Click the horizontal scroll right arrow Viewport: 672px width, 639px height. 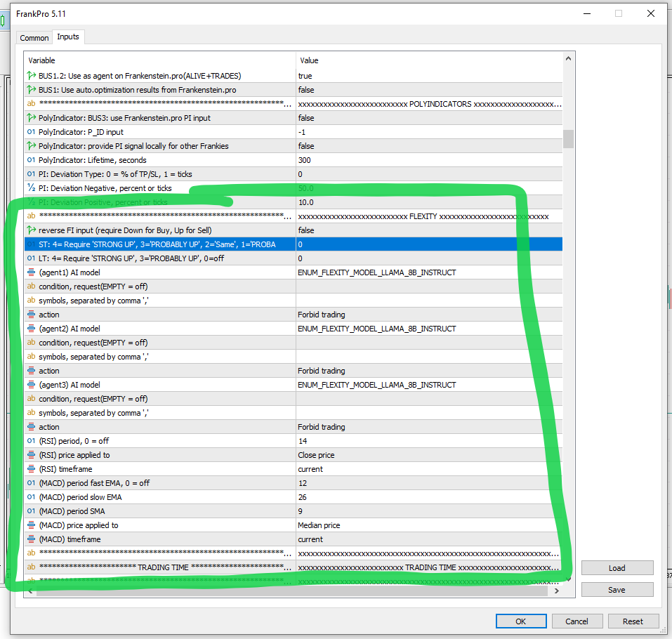click(557, 591)
